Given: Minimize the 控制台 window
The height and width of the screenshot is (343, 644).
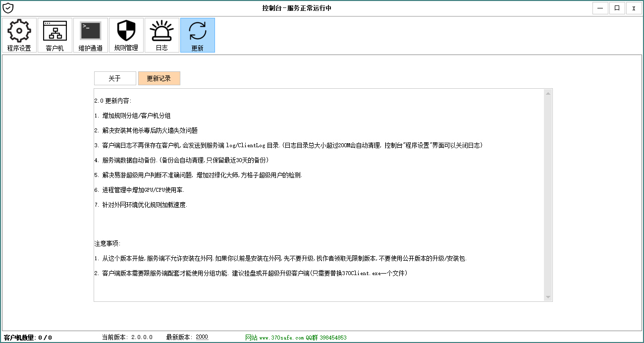Looking at the screenshot, I should [x=600, y=8].
